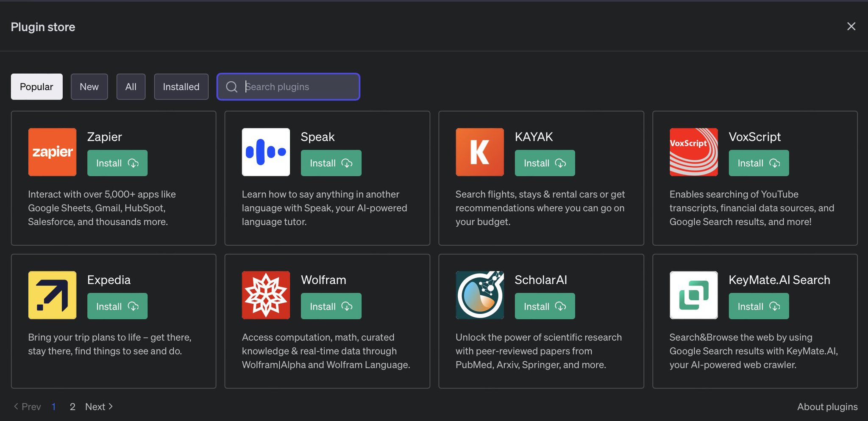Click Zapier description about 5,000+ apps
The height and width of the screenshot is (421, 868).
click(x=102, y=208)
